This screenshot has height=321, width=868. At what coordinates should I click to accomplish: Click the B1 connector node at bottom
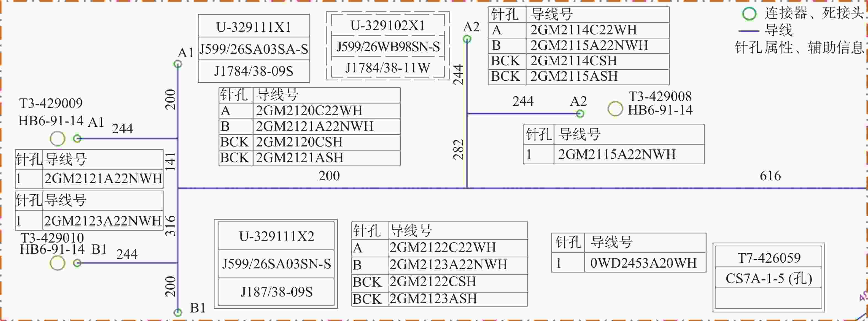click(x=177, y=312)
